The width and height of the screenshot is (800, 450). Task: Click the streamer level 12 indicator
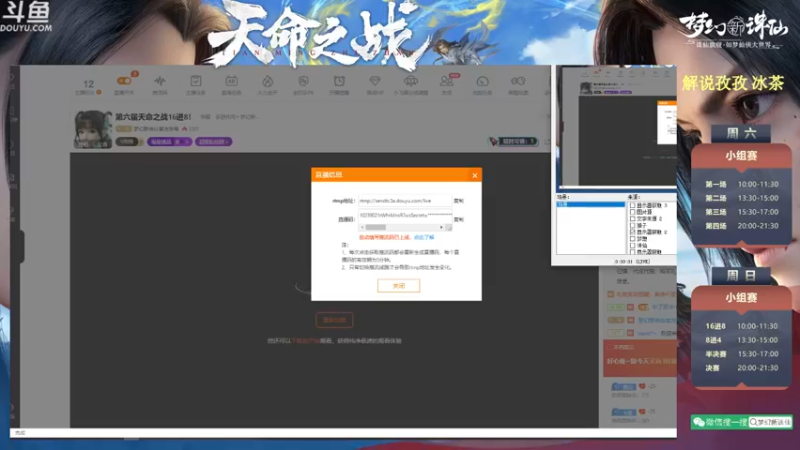88,84
